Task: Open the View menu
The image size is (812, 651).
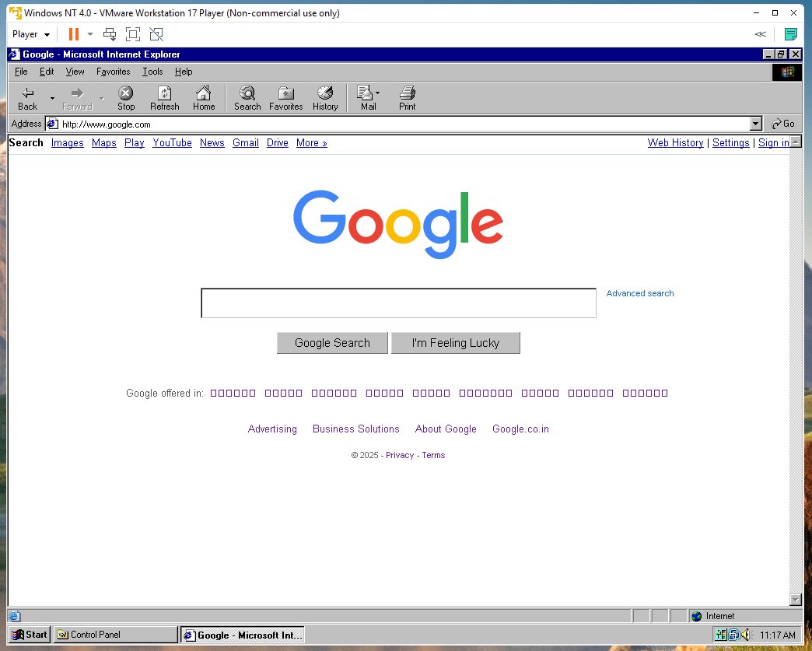Action: tap(75, 72)
